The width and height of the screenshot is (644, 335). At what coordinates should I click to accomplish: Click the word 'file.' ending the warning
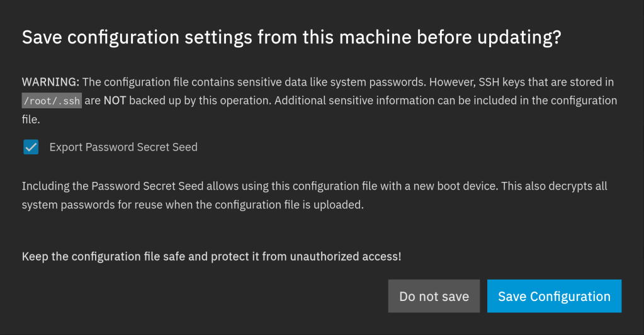(31, 119)
